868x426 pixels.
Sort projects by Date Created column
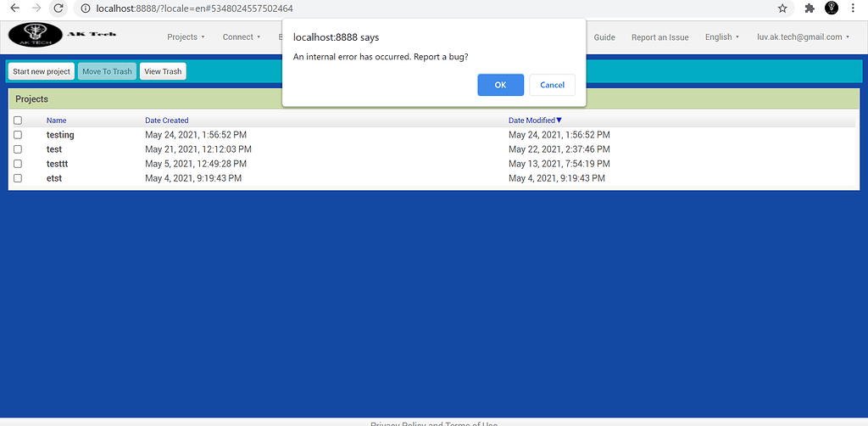(167, 121)
